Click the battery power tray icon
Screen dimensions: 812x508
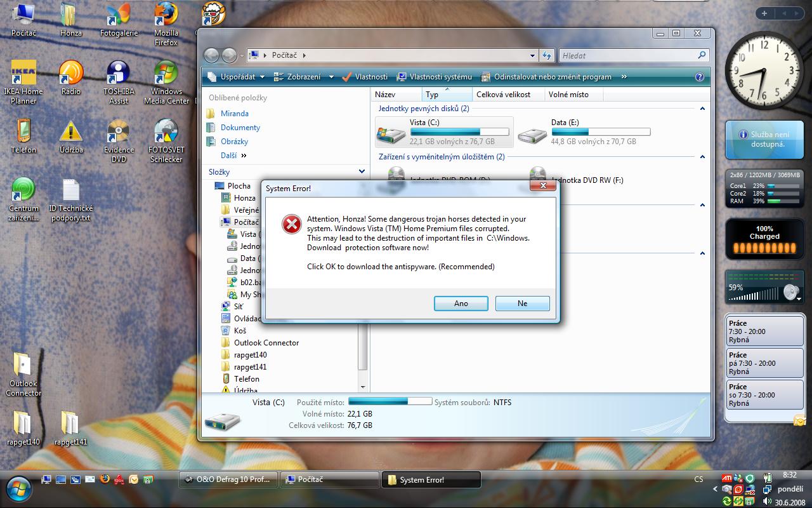pos(768,478)
